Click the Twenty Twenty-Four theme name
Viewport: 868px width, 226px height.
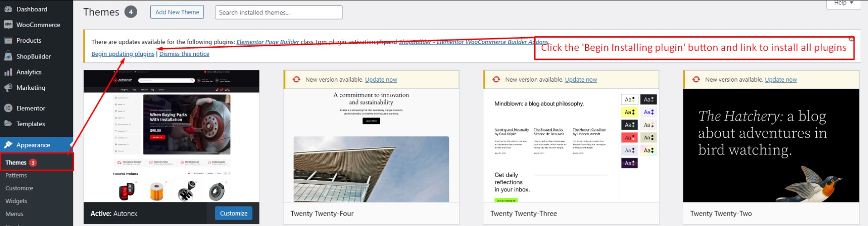point(322,213)
